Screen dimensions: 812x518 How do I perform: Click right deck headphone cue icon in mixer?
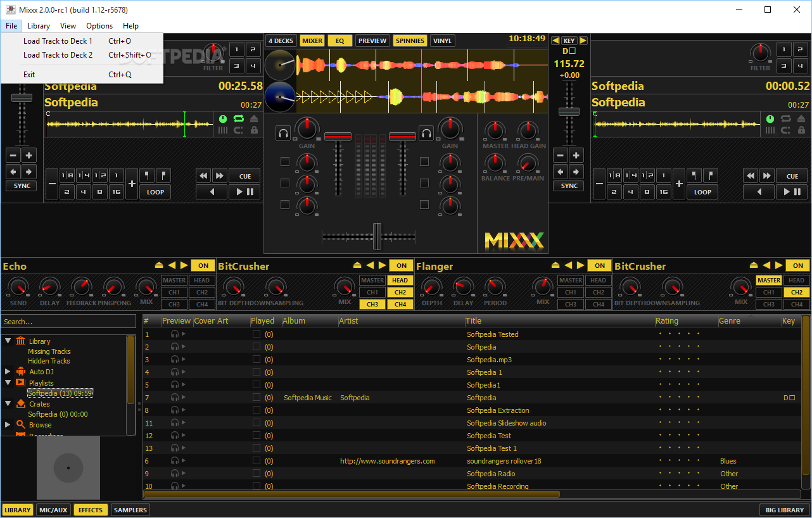[426, 133]
